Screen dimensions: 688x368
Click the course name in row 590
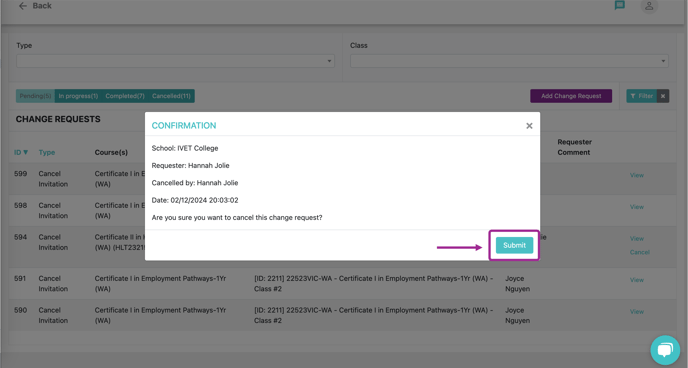[160, 315]
